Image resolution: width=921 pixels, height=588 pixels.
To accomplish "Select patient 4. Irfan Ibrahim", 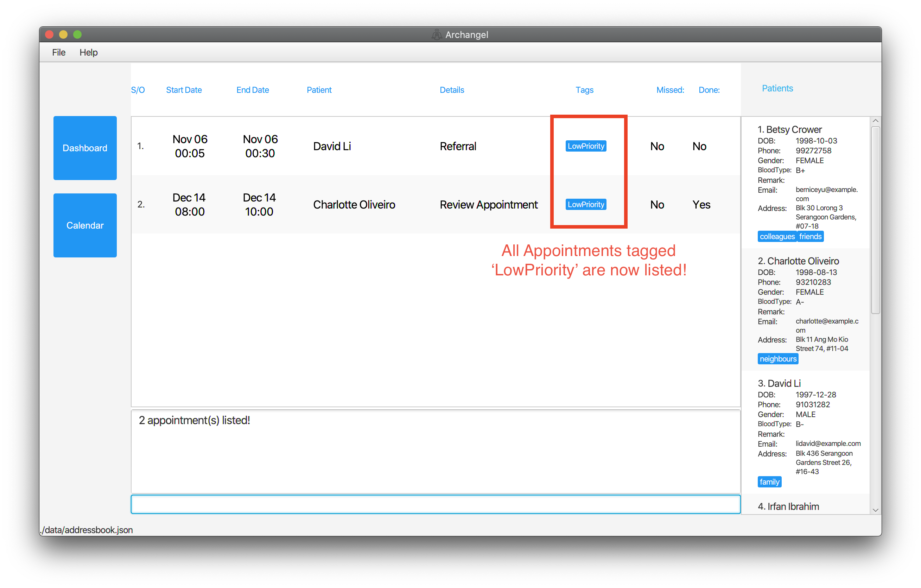I will point(788,506).
